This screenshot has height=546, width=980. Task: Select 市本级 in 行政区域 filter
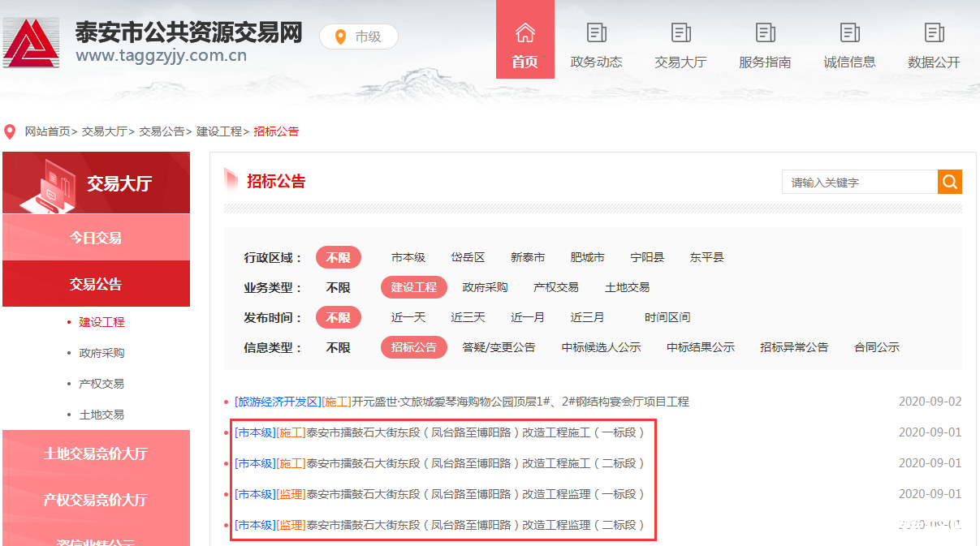(408, 257)
